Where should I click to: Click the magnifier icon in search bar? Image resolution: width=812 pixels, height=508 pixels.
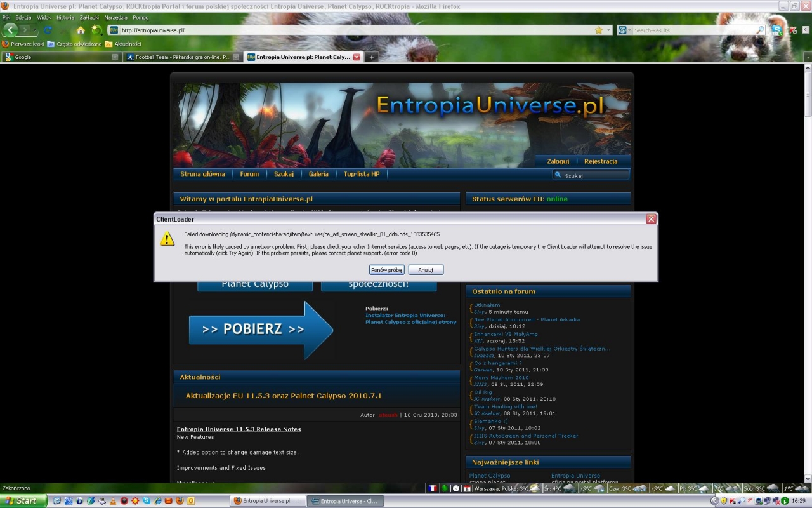(x=761, y=30)
